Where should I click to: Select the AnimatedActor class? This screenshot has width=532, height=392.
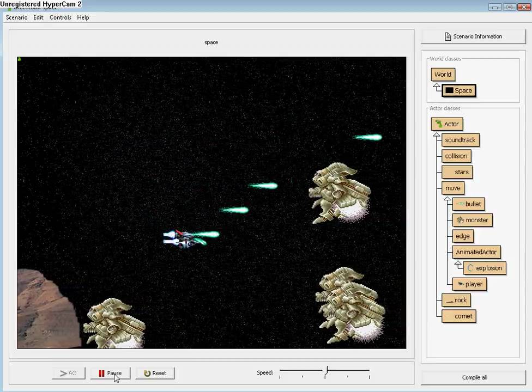click(476, 252)
